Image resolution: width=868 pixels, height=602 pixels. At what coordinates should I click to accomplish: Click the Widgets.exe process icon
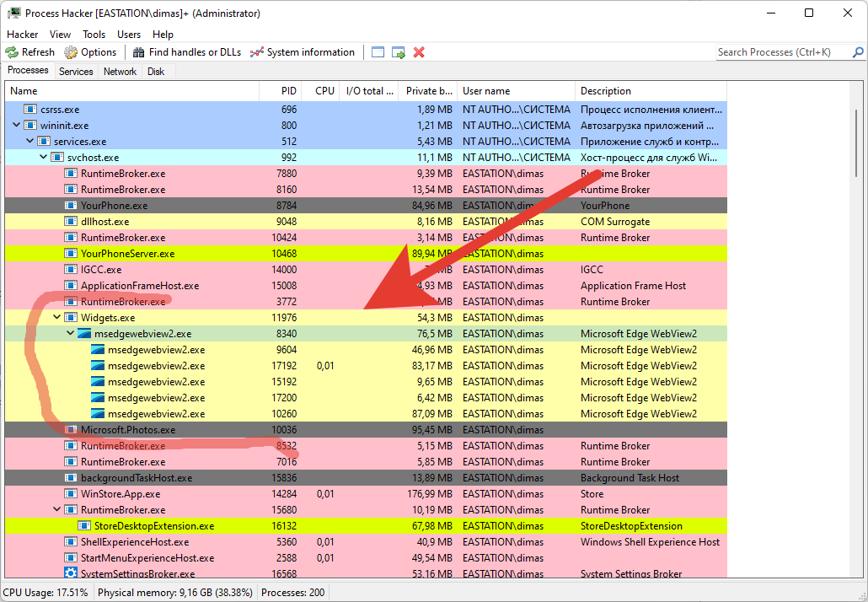pos(70,318)
